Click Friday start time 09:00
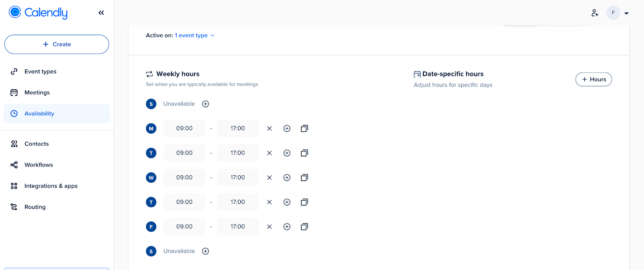 [184, 227]
